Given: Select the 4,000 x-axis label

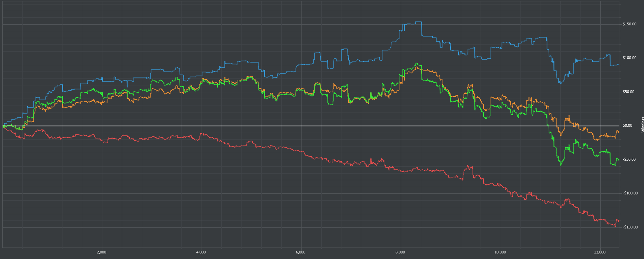Looking at the screenshot, I should point(201,252).
